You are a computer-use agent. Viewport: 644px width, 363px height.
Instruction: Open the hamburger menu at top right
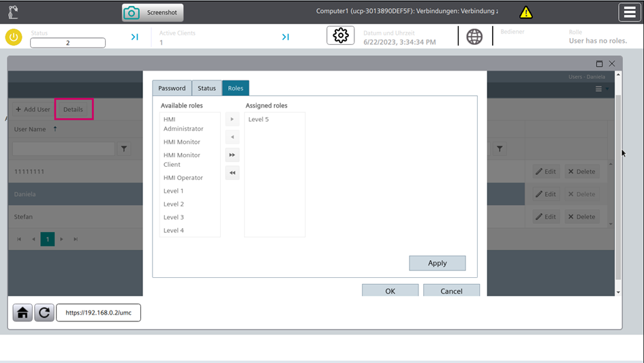pyautogui.click(x=629, y=12)
